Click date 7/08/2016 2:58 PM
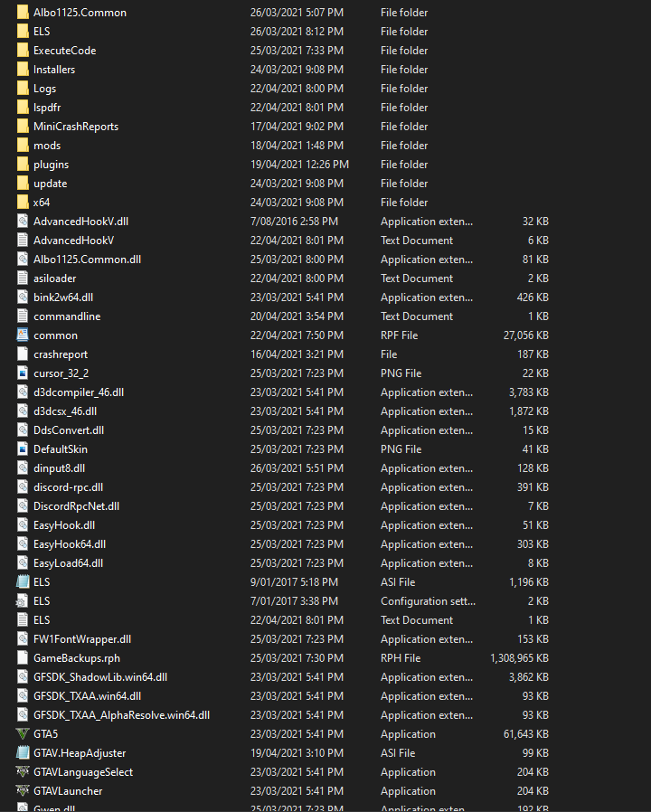Image resolution: width=651 pixels, height=812 pixels. pos(294,222)
